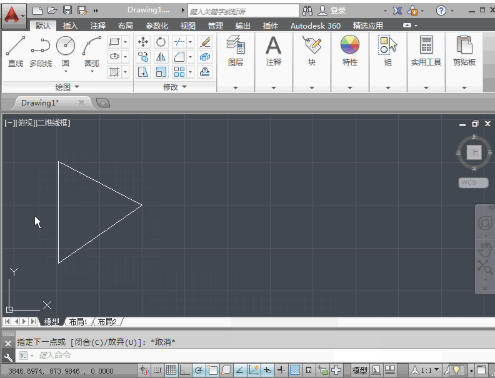Activate the Explode tool
The height and width of the screenshot is (378, 495).
pyautogui.click(x=205, y=57)
